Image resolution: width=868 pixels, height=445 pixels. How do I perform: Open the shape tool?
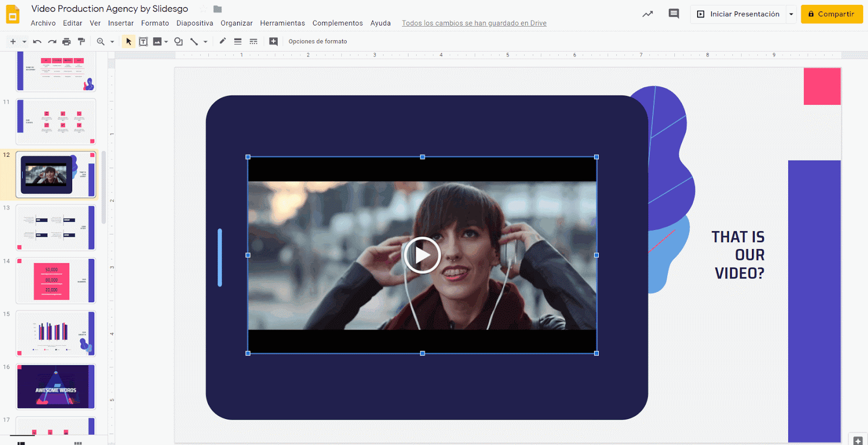(x=178, y=41)
